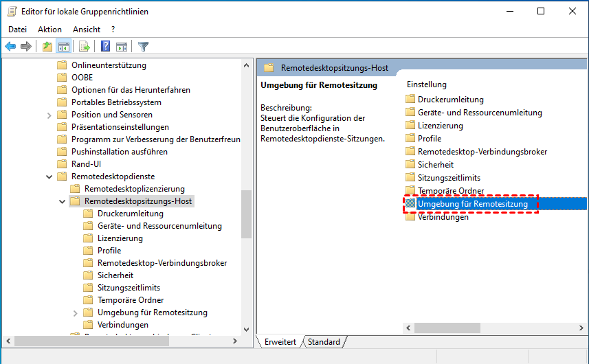Viewport: 589px width, 364px height.
Task: Open the Datei menu
Action: tap(18, 30)
